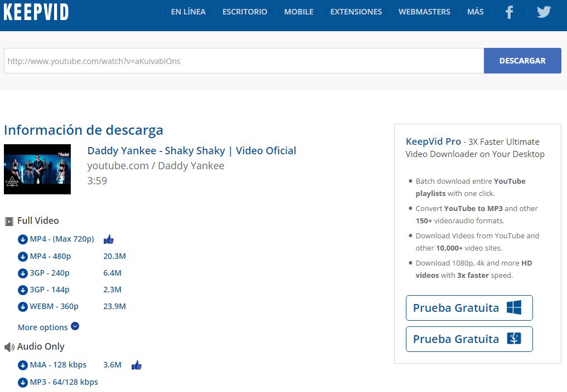The width and height of the screenshot is (567, 392).
Task: Click the More options text link
Action: point(43,327)
